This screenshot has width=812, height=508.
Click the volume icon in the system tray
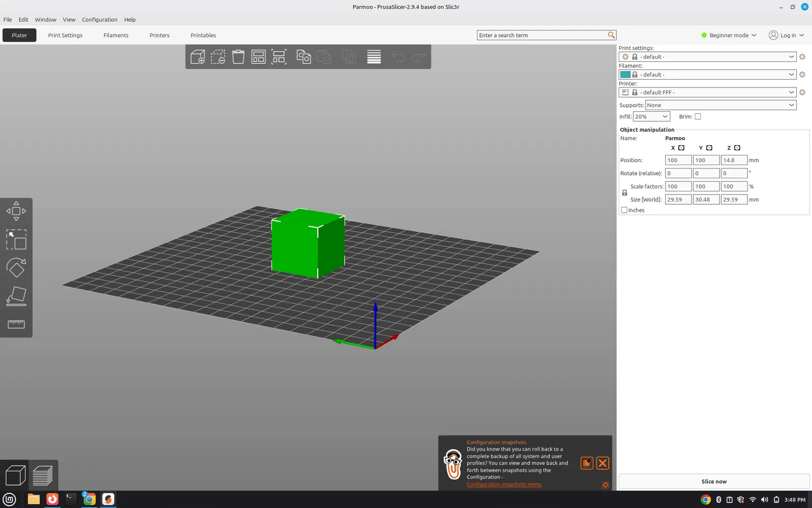click(x=764, y=500)
